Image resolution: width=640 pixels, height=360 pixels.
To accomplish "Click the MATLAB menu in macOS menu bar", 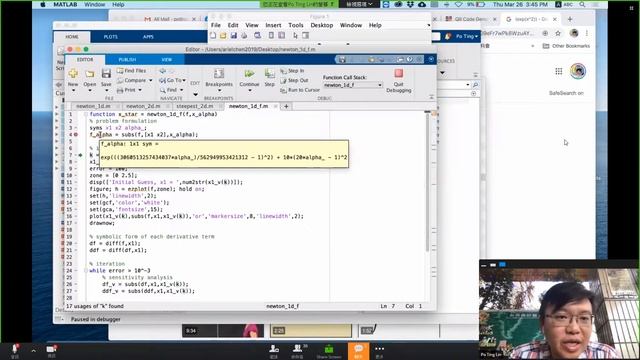I will [x=65, y=4].
